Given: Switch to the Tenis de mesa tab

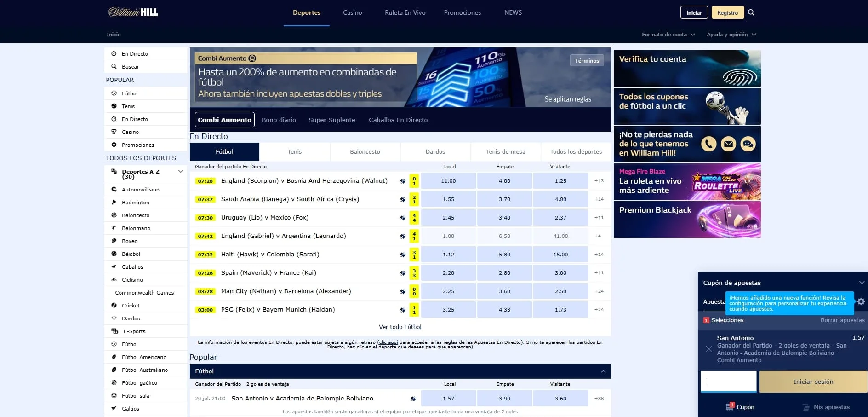Looking at the screenshot, I should click(506, 152).
